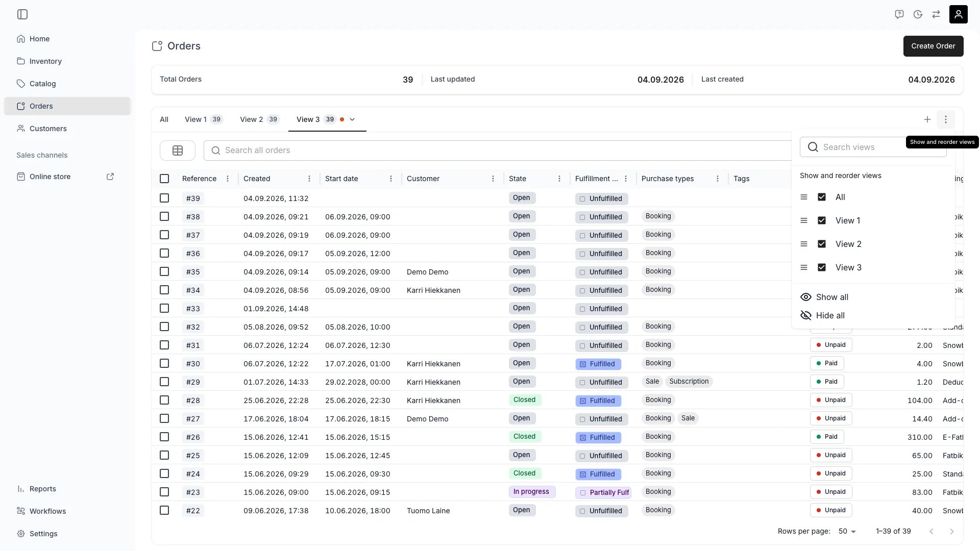Open Purchase types column options menu
This screenshot has height=551, width=980.
point(718,179)
